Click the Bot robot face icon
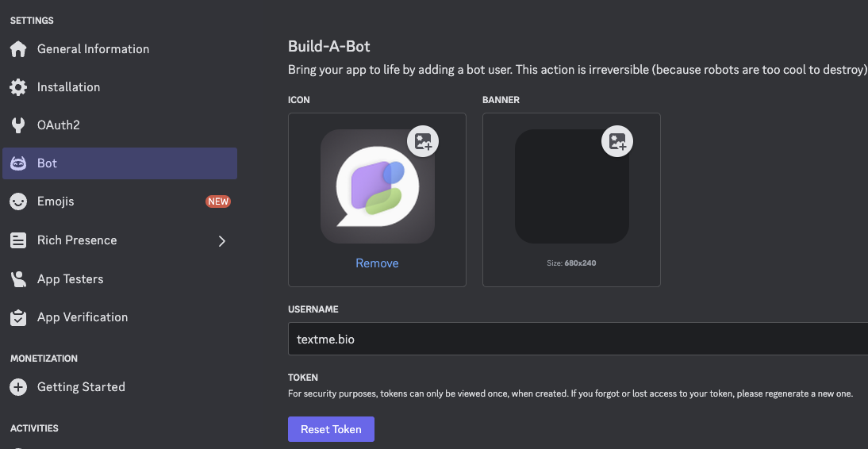Screen dimensions: 868x449 (x=18, y=163)
